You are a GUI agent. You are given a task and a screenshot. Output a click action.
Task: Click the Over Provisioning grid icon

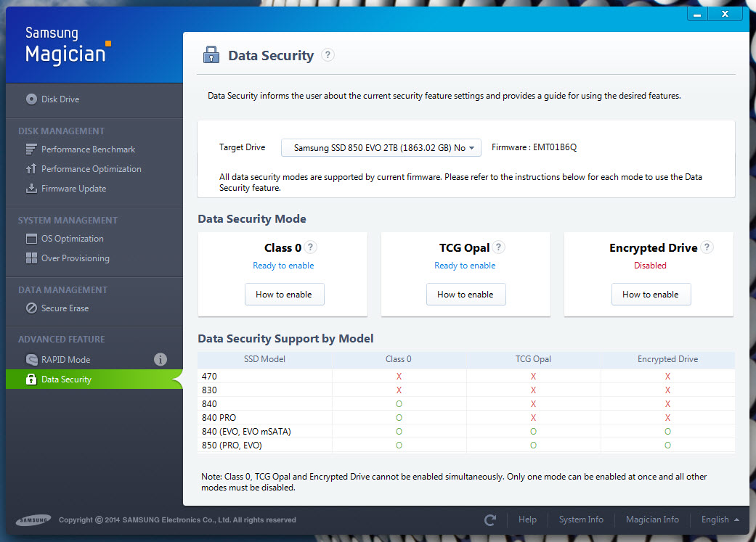pyautogui.click(x=31, y=258)
